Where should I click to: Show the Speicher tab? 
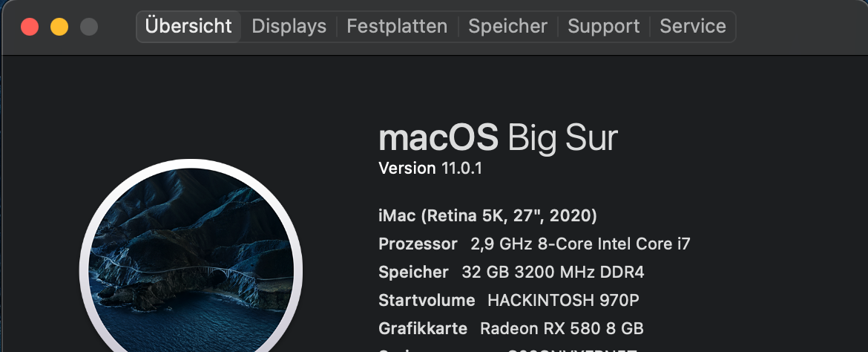point(507,27)
